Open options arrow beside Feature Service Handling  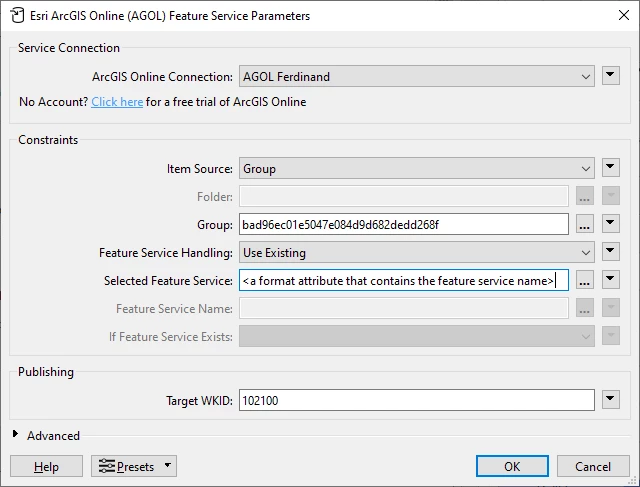pos(610,251)
